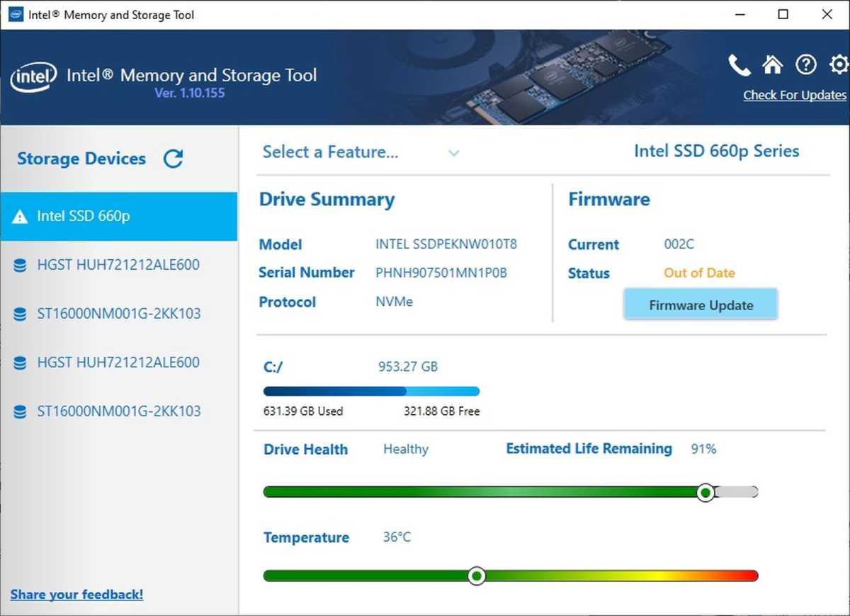The height and width of the screenshot is (616, 850).
Task: Click the Serial Number label
Action: pyautogui.click(x=307, y=273)
